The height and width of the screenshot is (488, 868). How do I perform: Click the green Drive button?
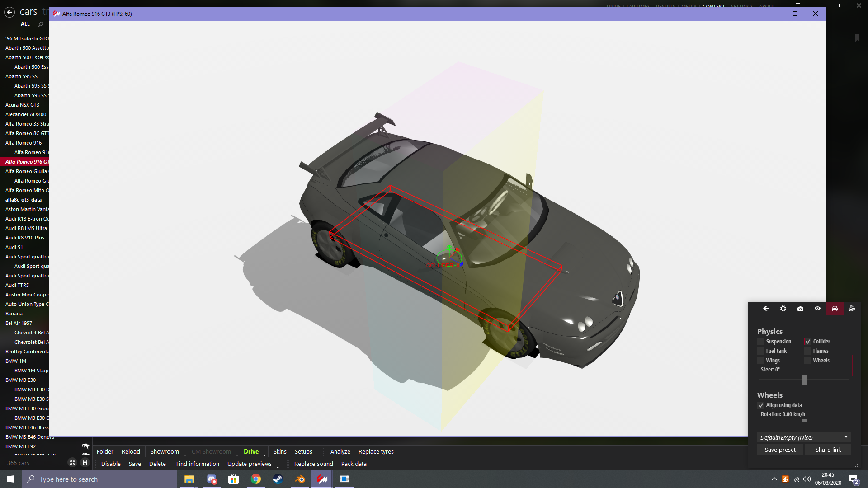pos(251,452)
